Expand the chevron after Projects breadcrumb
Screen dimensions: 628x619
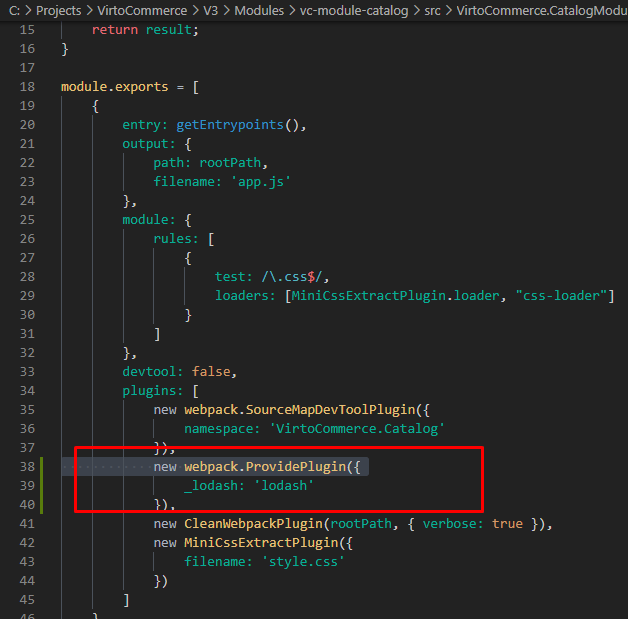click(89, 10)
